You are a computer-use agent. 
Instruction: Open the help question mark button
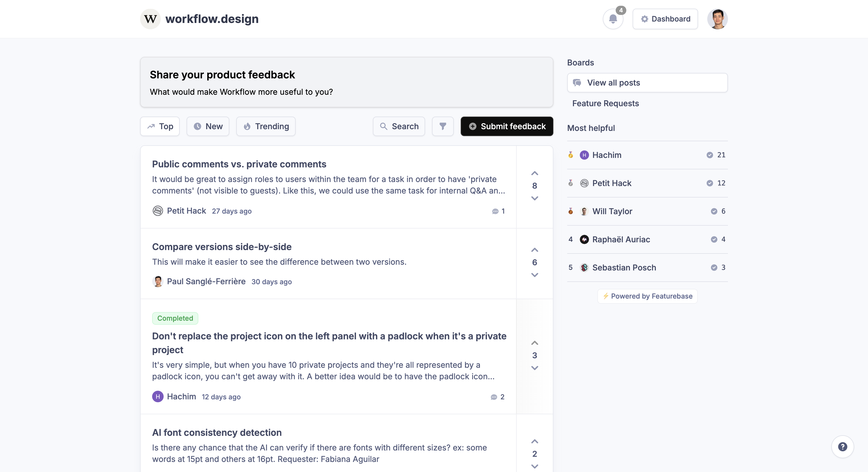click(x=842, y=447)
